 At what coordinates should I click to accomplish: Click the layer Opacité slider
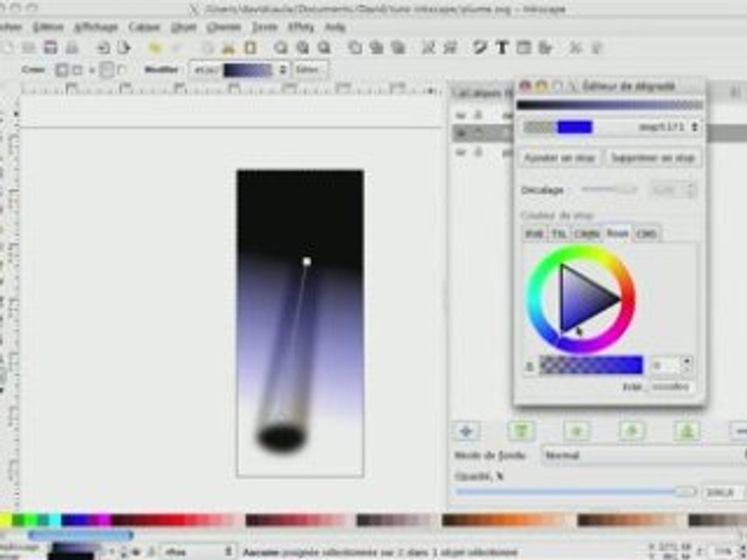(x=577, y=492)
